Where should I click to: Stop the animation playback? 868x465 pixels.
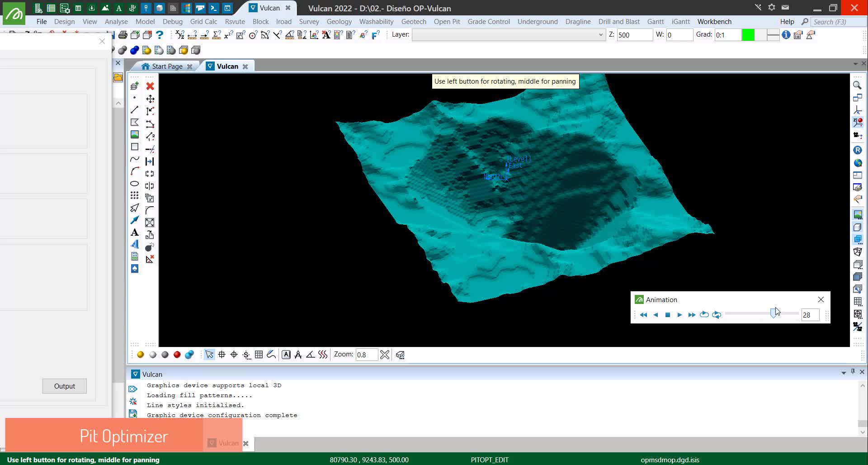[x=668, y=315]
